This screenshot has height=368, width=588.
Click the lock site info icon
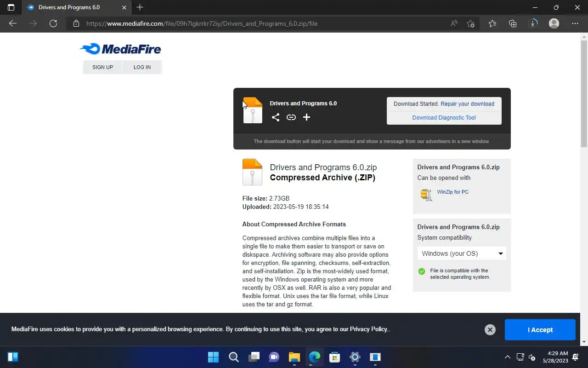click(x=76, y=23)
